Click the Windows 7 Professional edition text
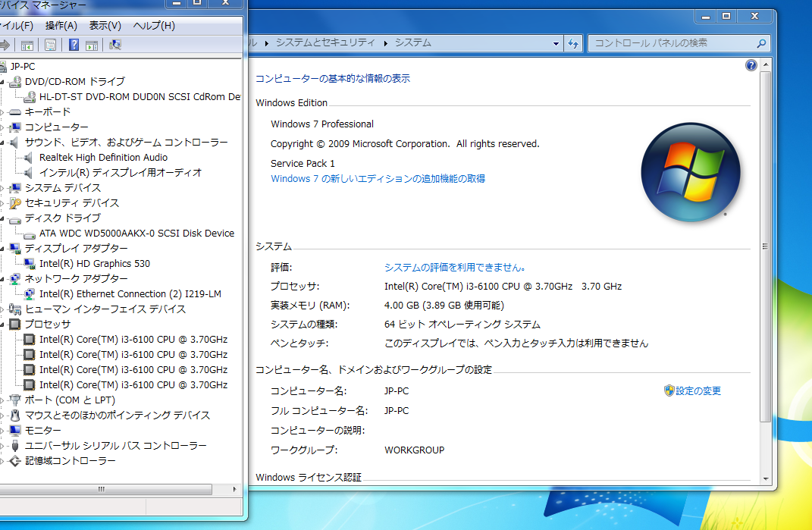Viewport: 812px width, 530px height. [x=322, y=124]
